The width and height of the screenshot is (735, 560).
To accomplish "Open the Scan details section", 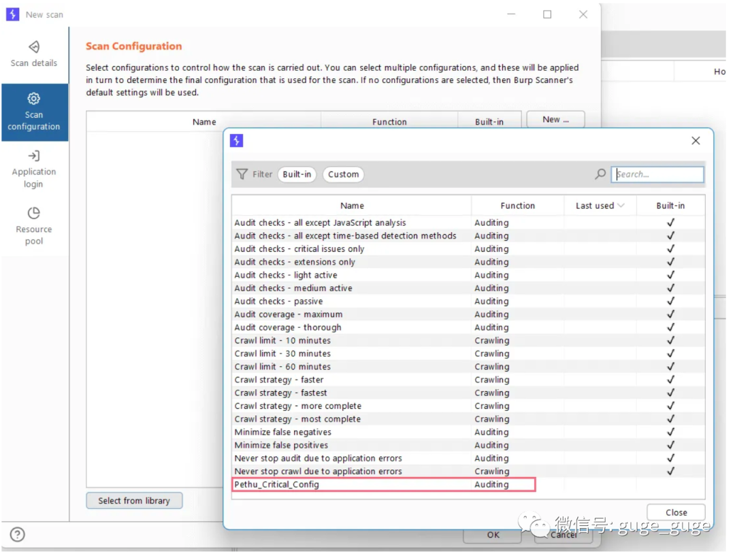I will tap(34, 54).
